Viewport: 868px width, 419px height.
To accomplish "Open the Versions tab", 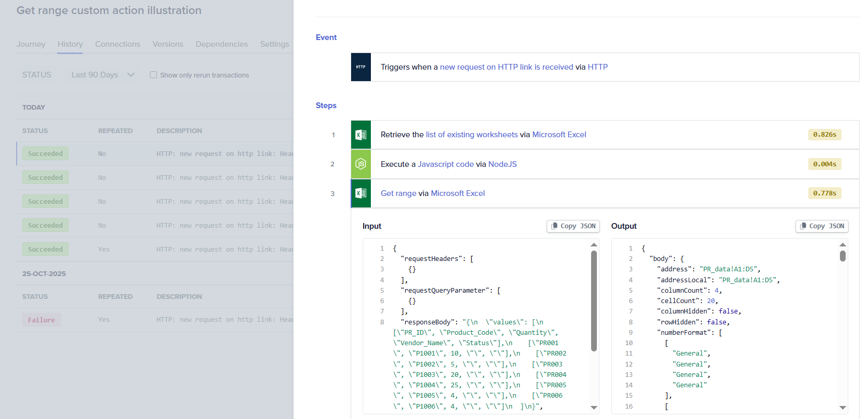I will [x=168, y=44].
